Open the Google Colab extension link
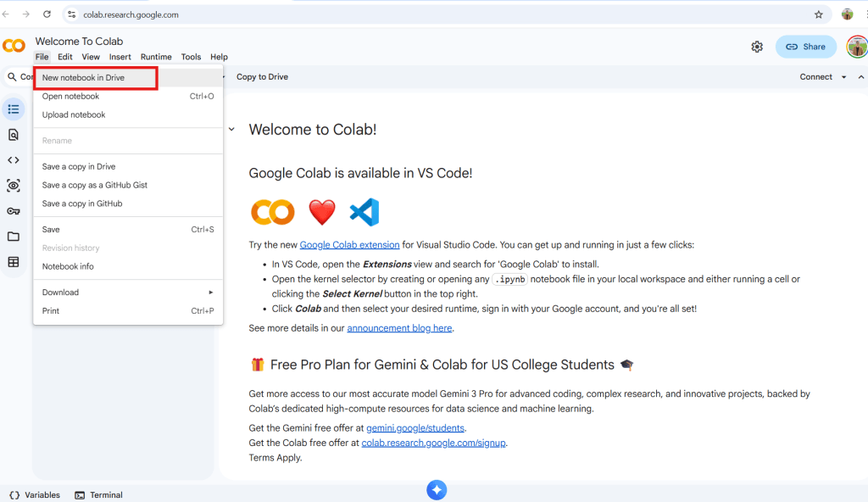 (349, 245)
